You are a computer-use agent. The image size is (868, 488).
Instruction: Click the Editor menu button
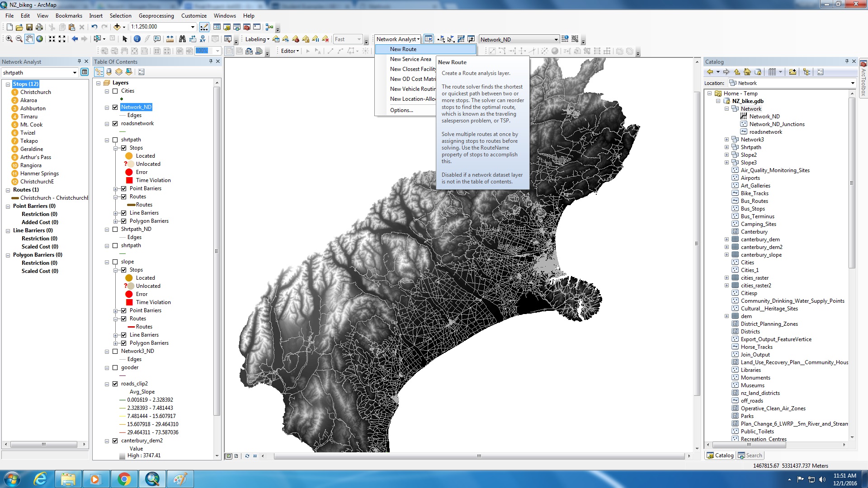[x=290, y=51]
